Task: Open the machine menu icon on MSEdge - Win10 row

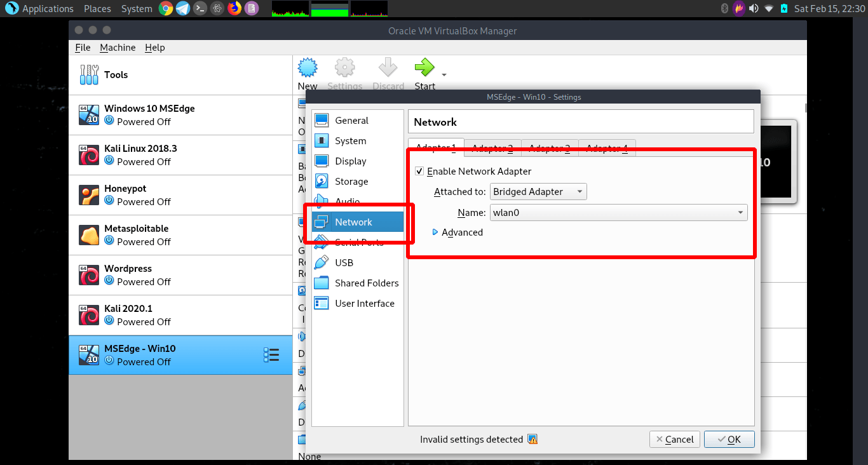Action: click(271, 355)
